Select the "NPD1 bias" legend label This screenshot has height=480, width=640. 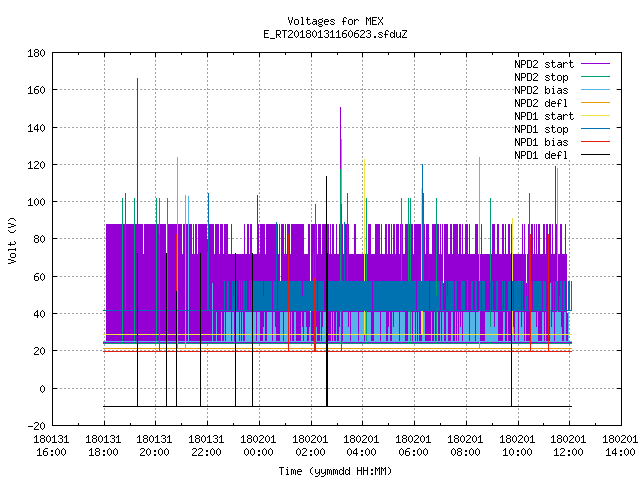pyautogui.click(x=541, y=142)
